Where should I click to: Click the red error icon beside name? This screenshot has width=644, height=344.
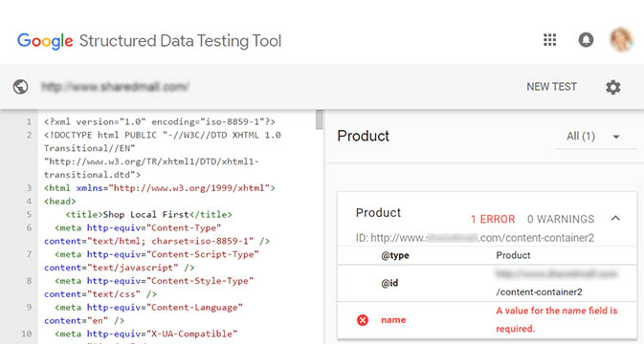click(363, 320)
